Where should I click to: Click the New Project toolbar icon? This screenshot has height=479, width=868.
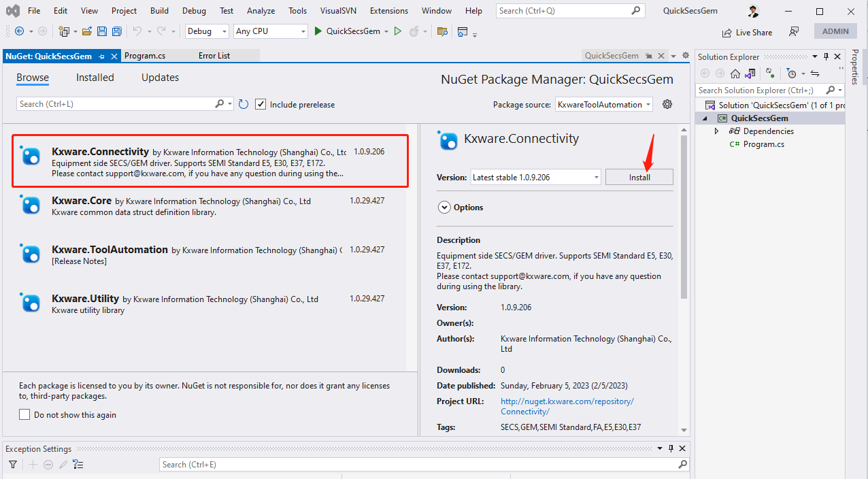64,31
